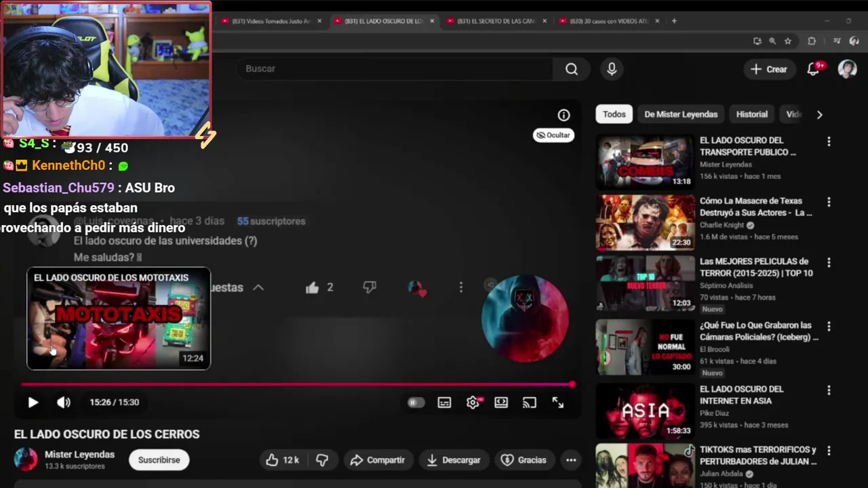Open Masacre de Texas video thumbnail

pos(646,222)
